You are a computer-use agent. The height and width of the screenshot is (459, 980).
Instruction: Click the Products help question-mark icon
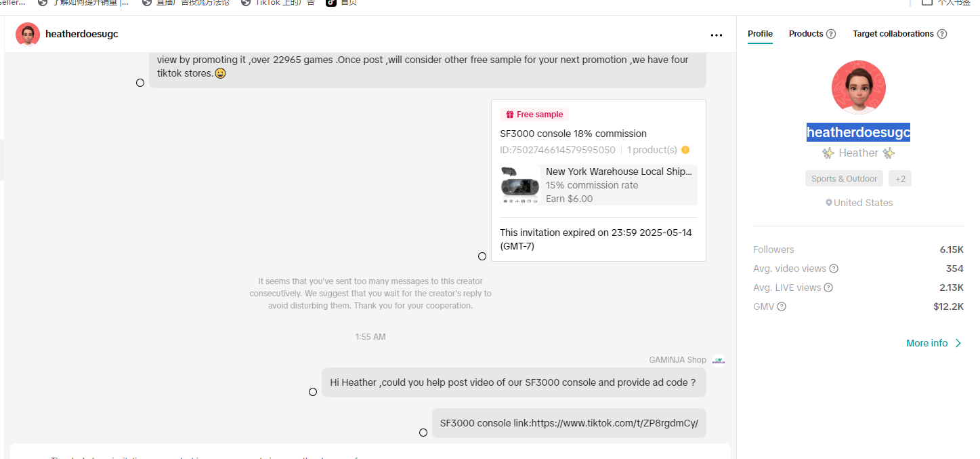pos(831,34)
